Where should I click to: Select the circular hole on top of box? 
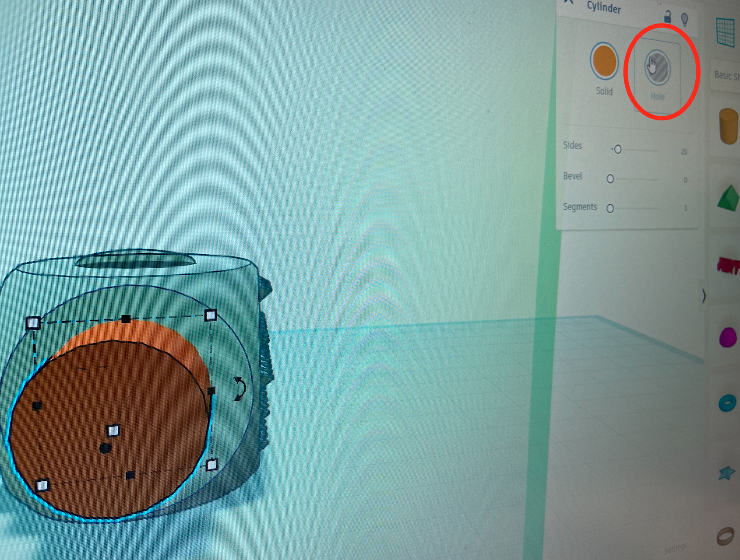(x=136, y=259)
